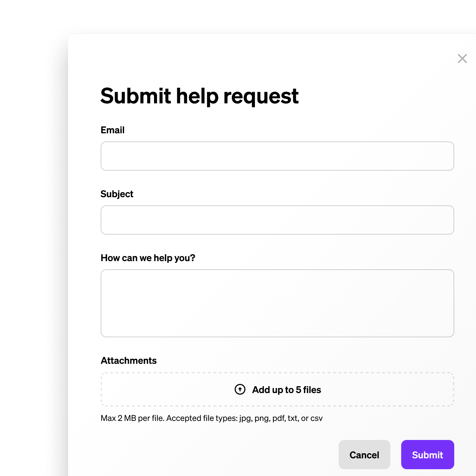This screenshot has width=476, height=476.
Task: Focus the Email input field
Action: point(277,156)
